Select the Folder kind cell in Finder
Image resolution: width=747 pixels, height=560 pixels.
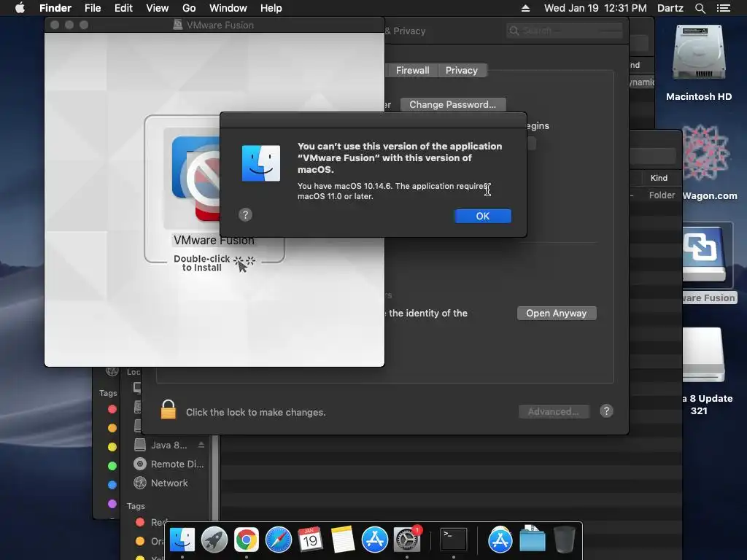point(662,195)
